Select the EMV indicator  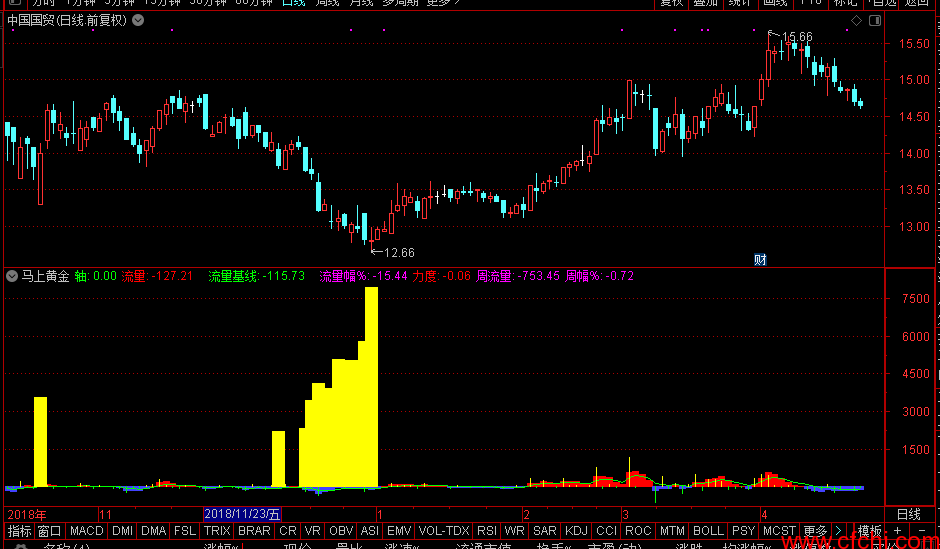coord(399,530)
